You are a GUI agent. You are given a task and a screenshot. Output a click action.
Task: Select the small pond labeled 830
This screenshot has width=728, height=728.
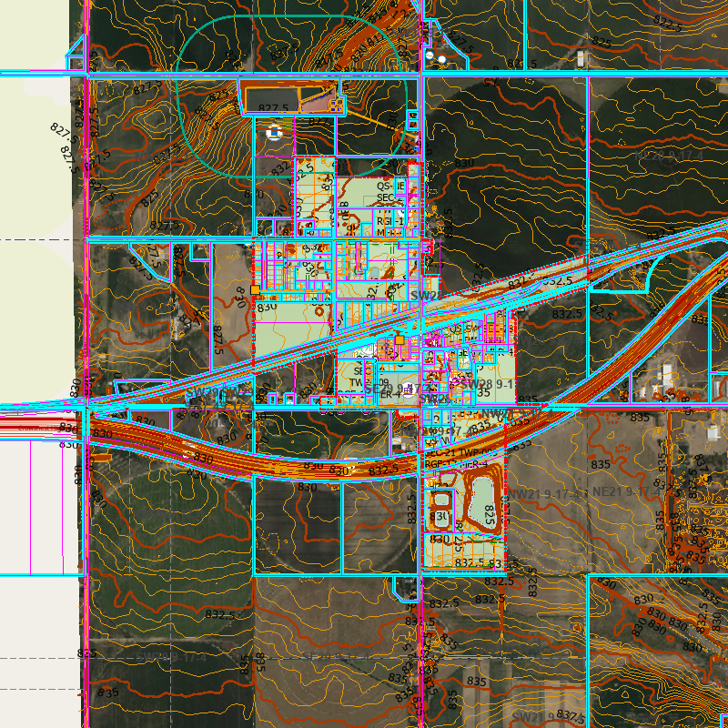click(x=440, y=518)
